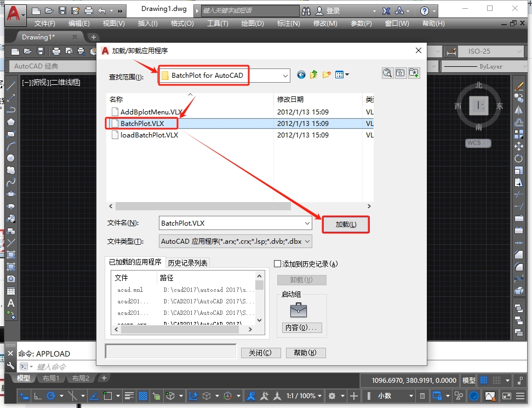Select the Mirror tool in modify toolbar

pyautogui.click(x=519, y=110)
